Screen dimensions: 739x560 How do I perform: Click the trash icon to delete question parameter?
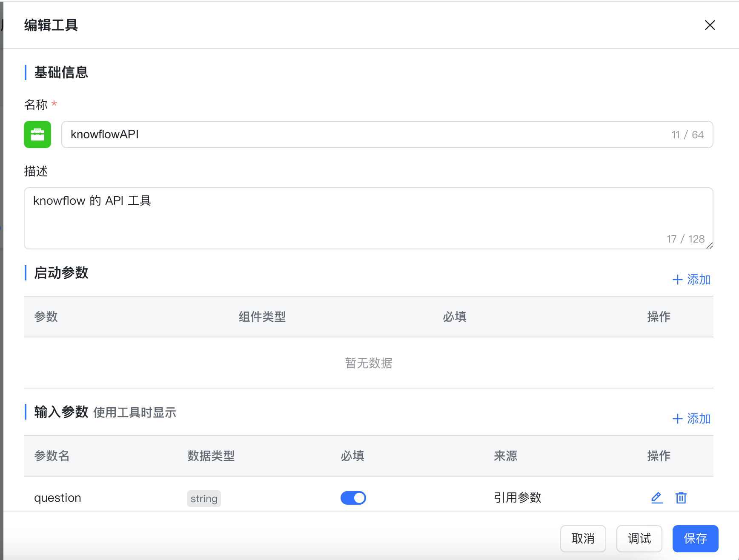[x=681, y=497]
